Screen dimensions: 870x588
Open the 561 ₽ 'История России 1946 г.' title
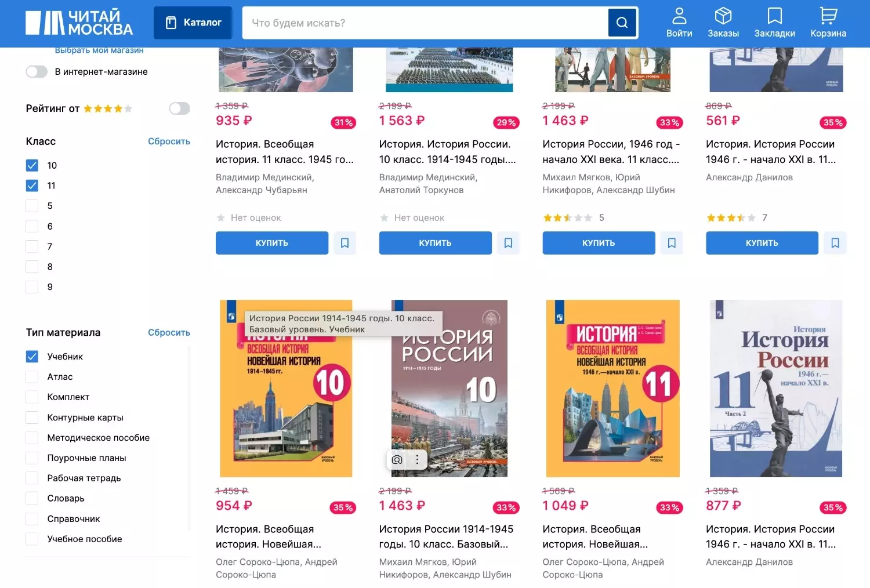[771, 152]
